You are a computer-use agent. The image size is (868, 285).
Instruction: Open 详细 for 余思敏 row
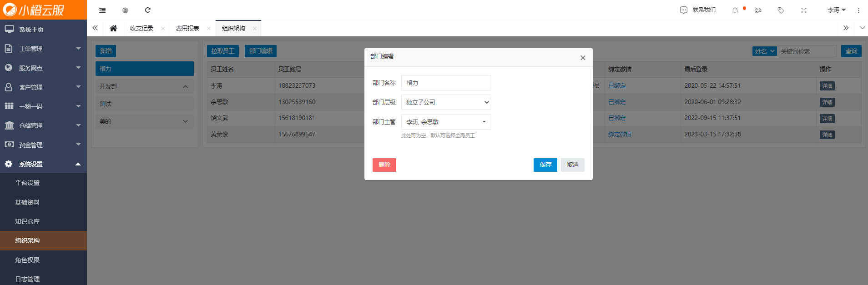point(827,102)
